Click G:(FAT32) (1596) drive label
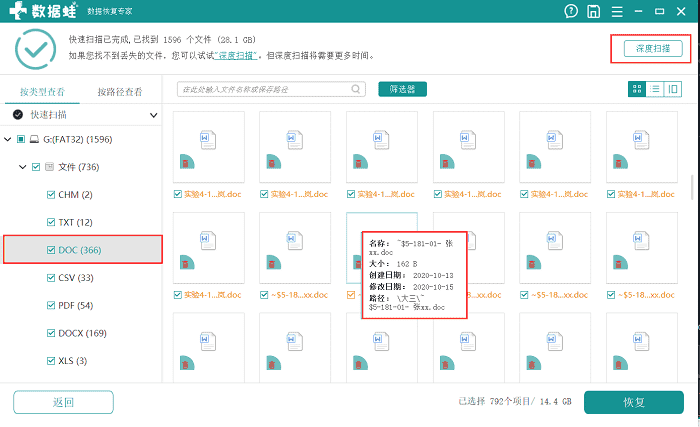Screen dimensions: 700x427 pos(78,139)
